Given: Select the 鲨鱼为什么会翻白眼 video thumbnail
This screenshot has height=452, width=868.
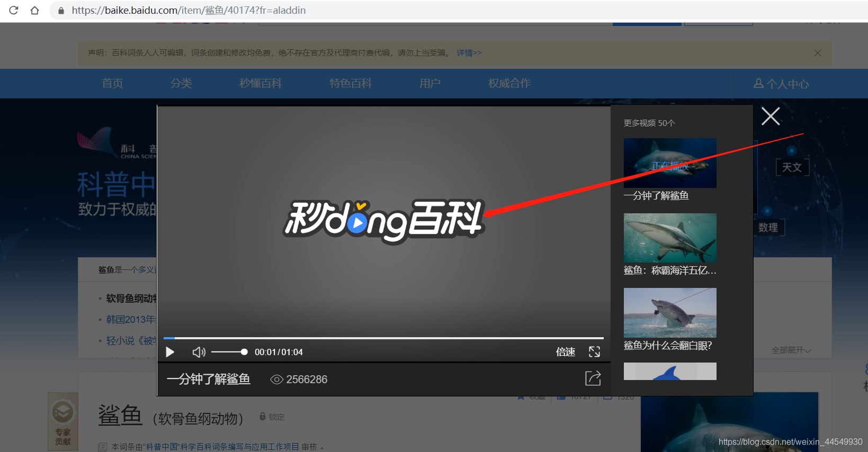Looking at the screenshot, I should tap(670, 313).
